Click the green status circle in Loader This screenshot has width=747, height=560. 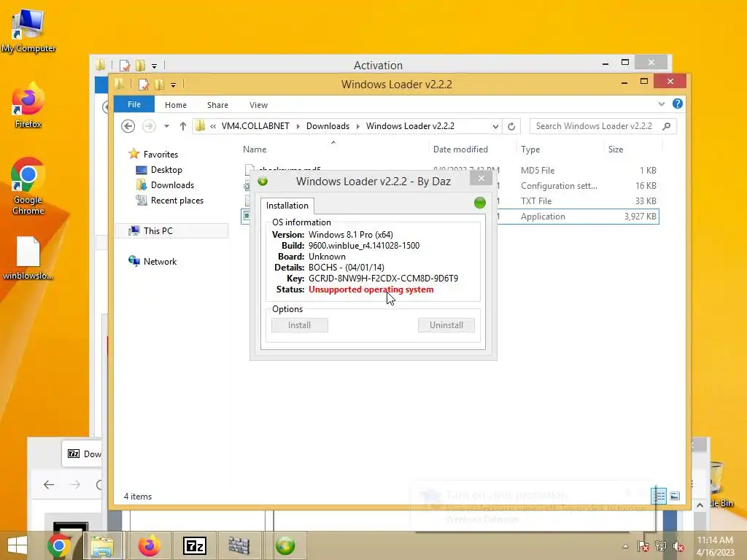(x=480, y=203)
